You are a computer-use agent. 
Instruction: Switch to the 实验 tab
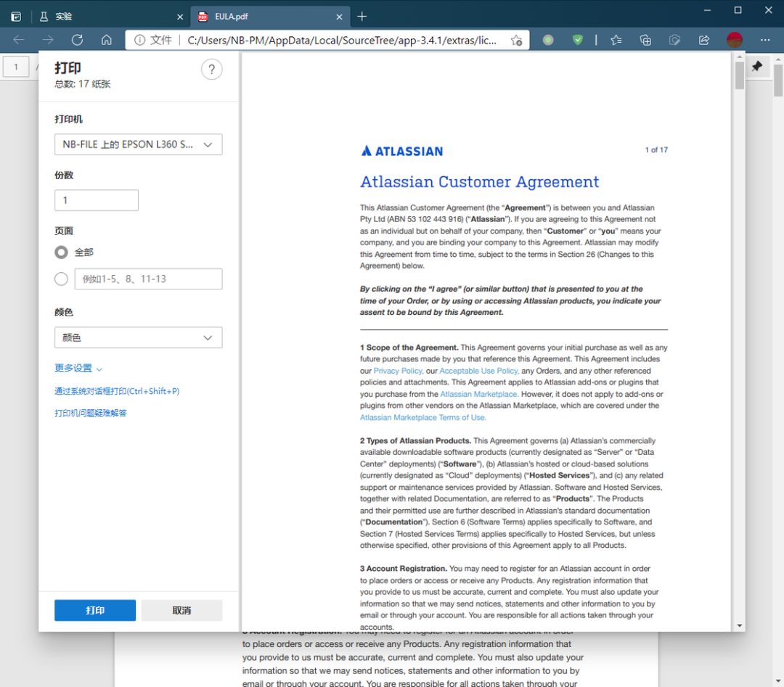[110, 17]
